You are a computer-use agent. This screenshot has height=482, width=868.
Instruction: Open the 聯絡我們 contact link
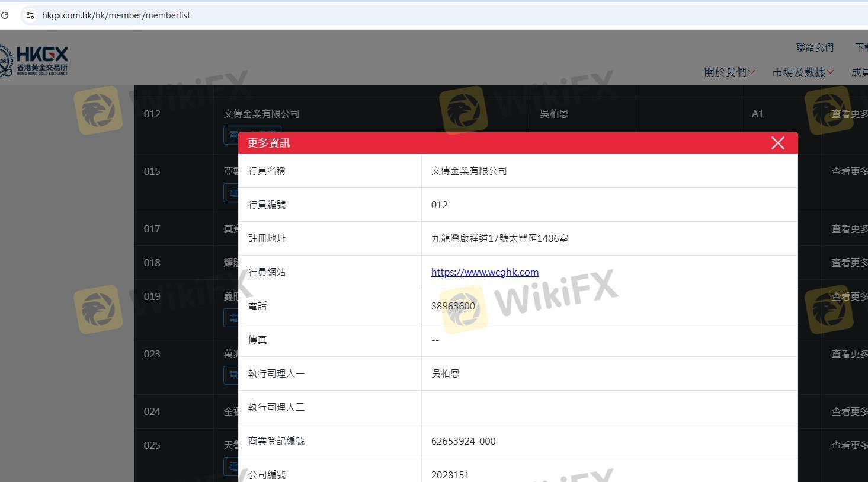click(x=815, y=47)
